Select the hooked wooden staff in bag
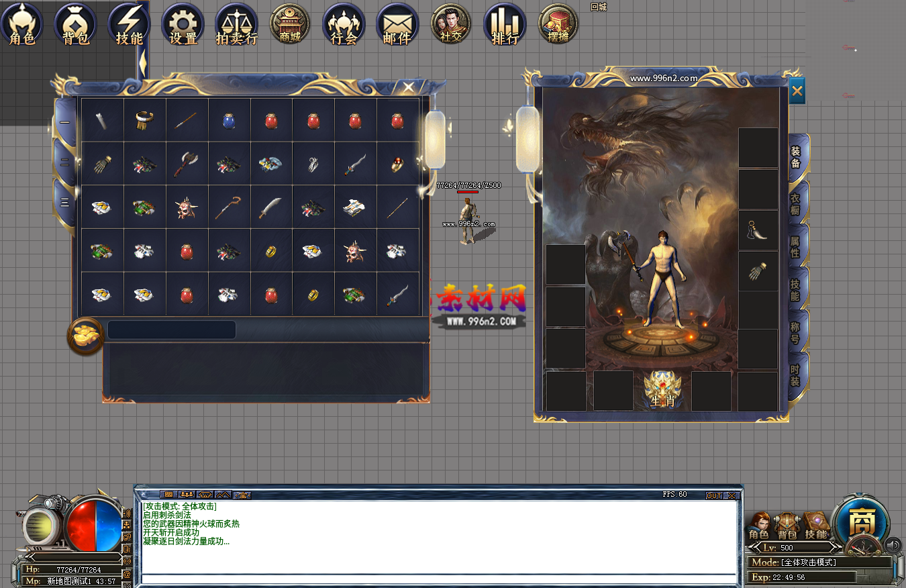Image resolution: width=906 pixels, height=588 pixels. click(229, 207)
